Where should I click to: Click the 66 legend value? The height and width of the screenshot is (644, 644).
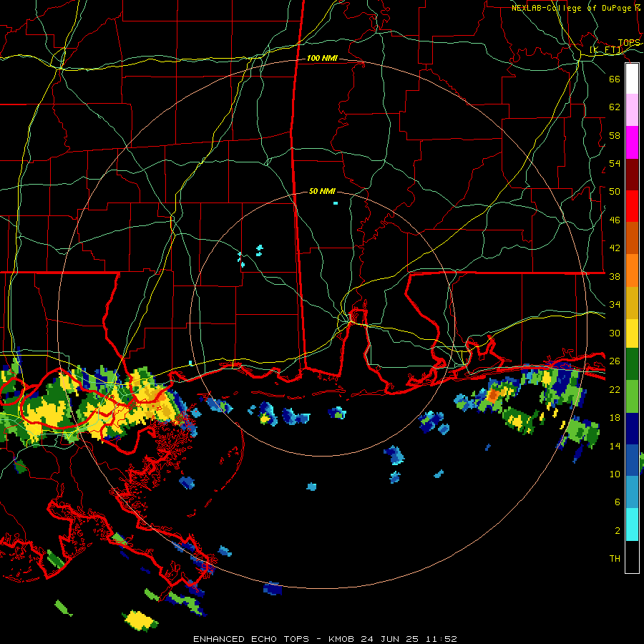point(615,79)
